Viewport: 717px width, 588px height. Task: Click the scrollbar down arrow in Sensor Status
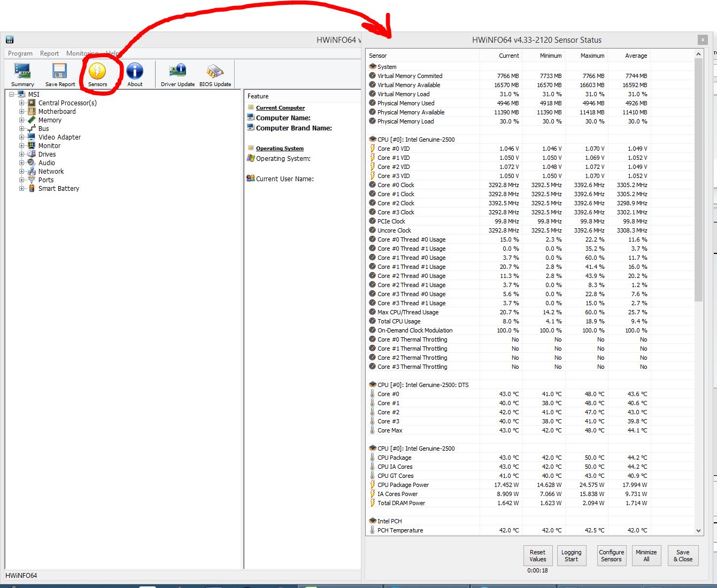pos(698,530)
